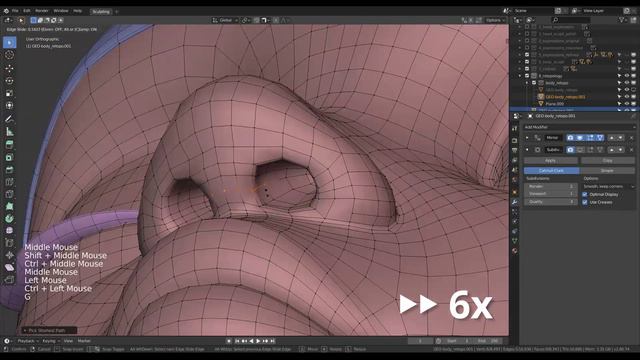Activate the Rotate tool

pyautogui.click(x=9, y=81)
